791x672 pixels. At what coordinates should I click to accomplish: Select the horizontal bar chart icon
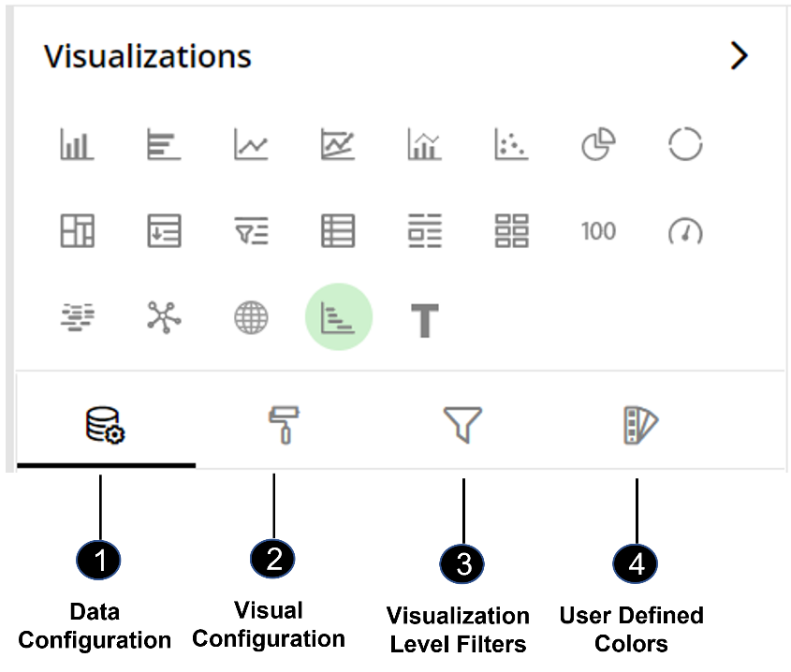(164, 144)
